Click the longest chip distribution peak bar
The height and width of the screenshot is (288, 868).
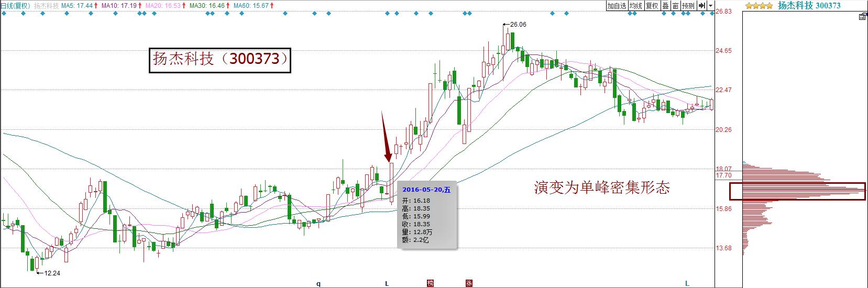[804, 190]
